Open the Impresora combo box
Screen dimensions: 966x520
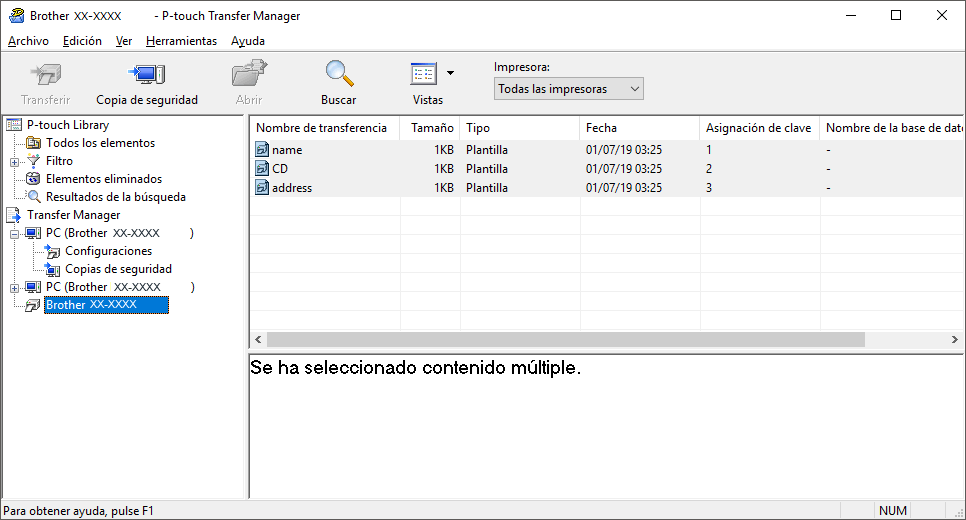[568, 89]
